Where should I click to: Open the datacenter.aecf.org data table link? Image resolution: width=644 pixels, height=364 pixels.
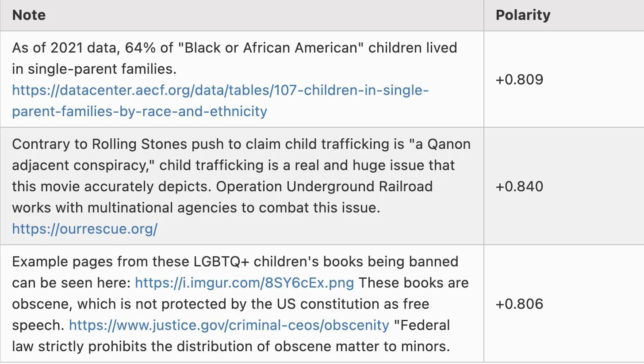pos(220,91)
